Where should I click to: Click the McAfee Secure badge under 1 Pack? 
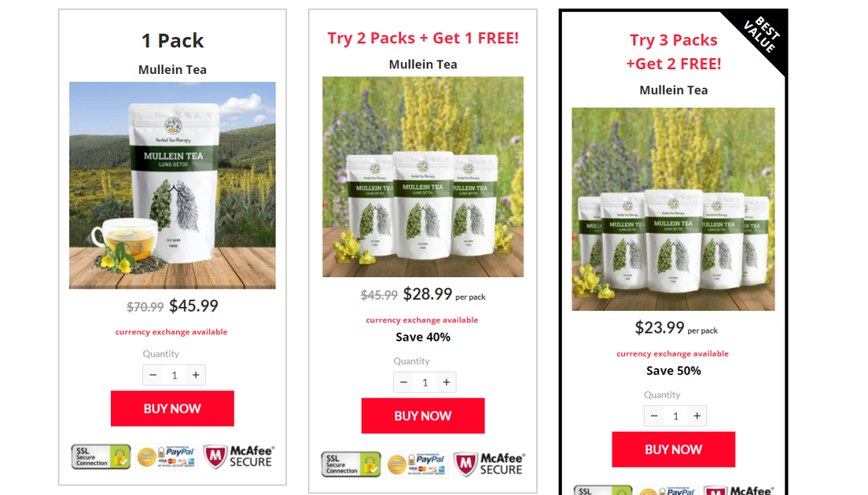239,456
